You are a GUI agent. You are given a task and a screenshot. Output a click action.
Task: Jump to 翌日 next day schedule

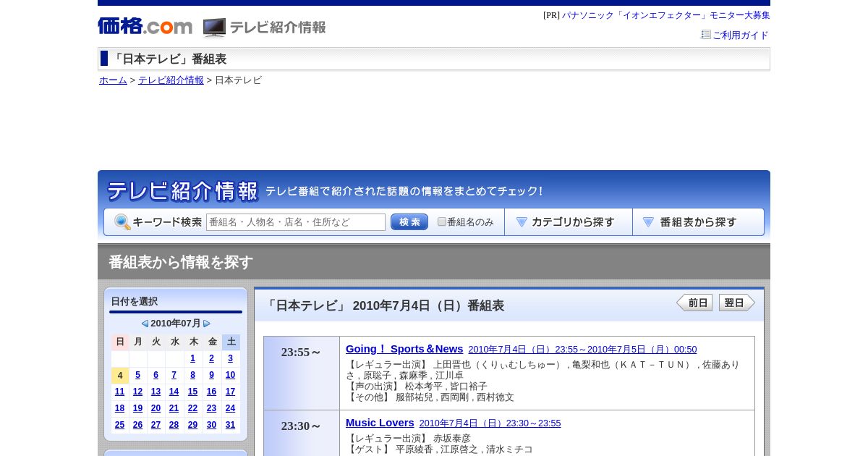737,303
